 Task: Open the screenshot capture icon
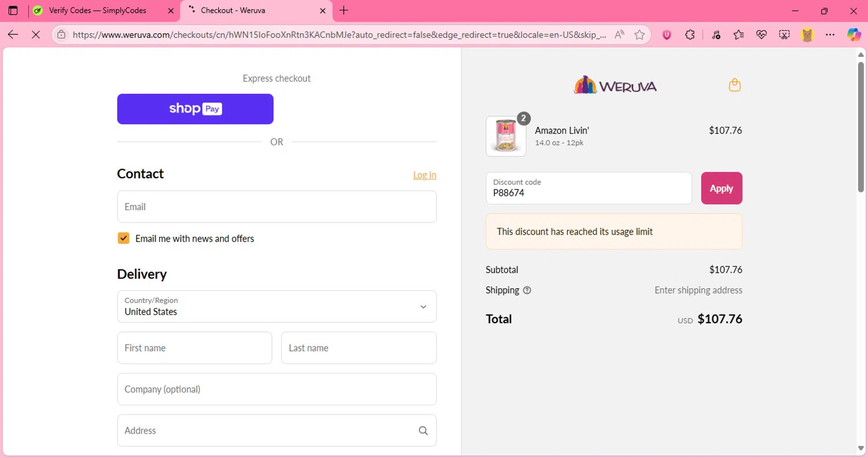click(x=784, y=35)
